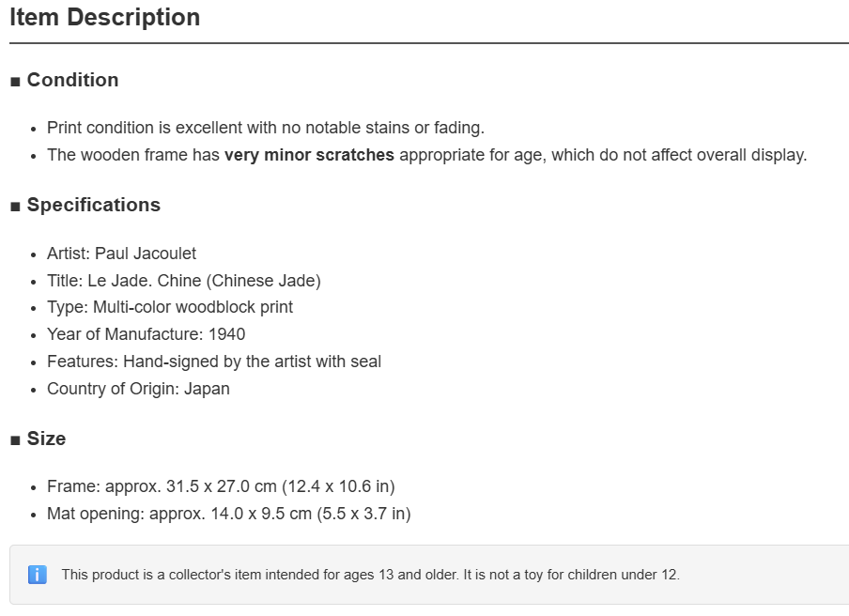Click the square bullet beside Condition

coord(15,82)
